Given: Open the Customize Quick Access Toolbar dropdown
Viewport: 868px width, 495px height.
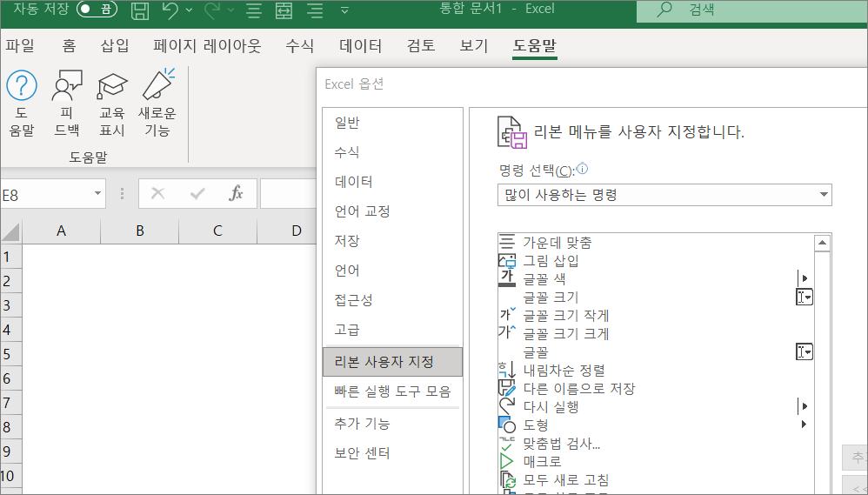Looking at the screenshot, I should point(344,10).
